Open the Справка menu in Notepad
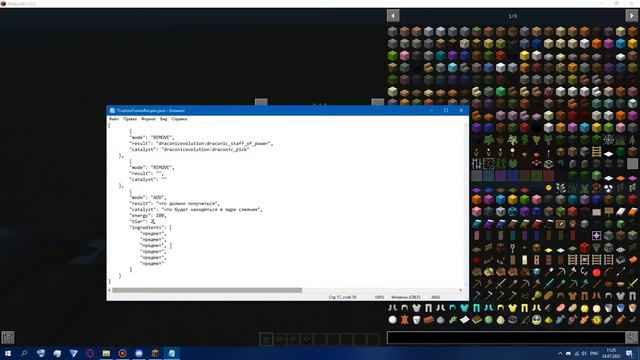Image resolution: width=640 pixels, height=360 pixels. tap(179, 119)
